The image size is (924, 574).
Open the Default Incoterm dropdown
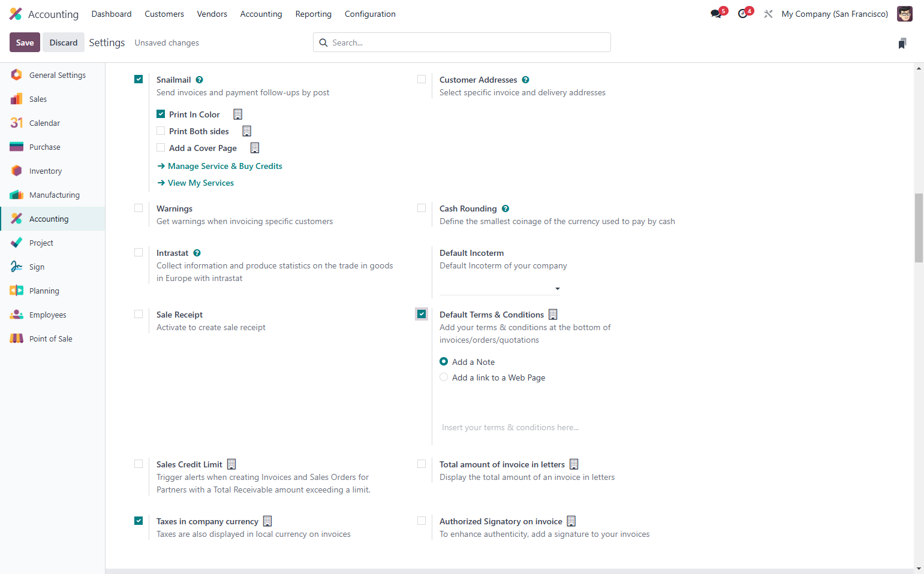(x=500, y=288)
